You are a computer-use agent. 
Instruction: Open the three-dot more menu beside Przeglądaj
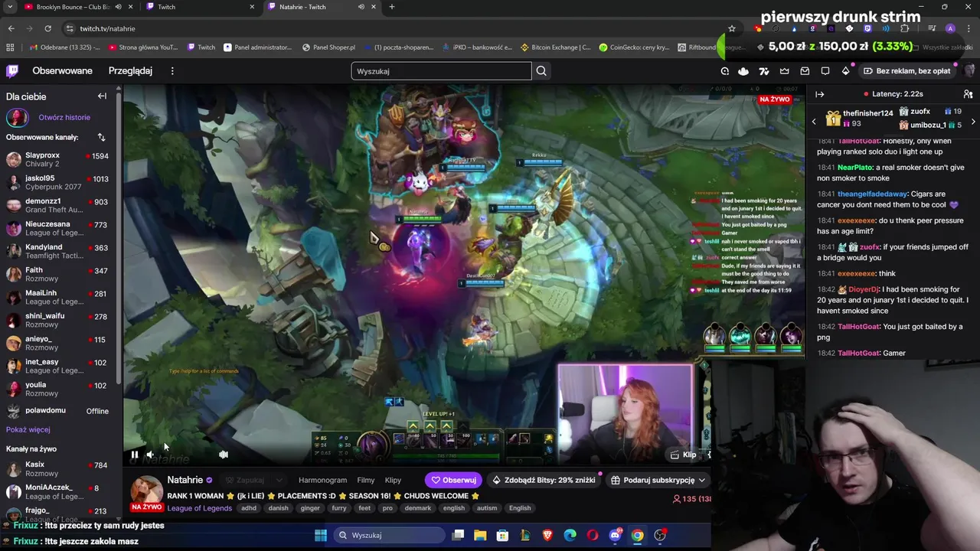tap(172, 71)
